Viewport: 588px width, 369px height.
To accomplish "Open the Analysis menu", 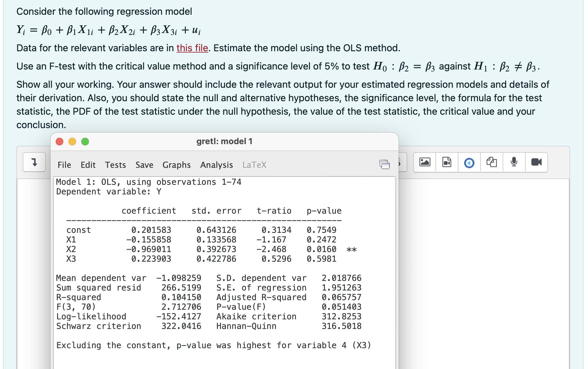I will (x=216, y=165).
